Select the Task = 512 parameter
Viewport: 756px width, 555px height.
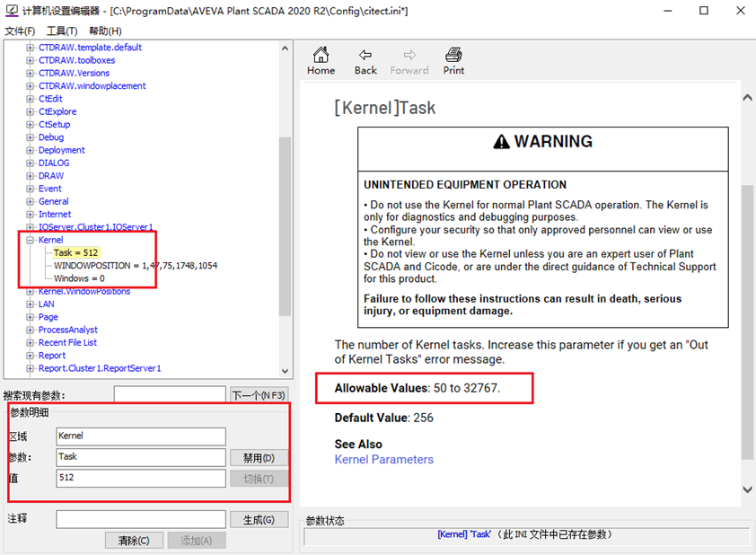[75, 252]
